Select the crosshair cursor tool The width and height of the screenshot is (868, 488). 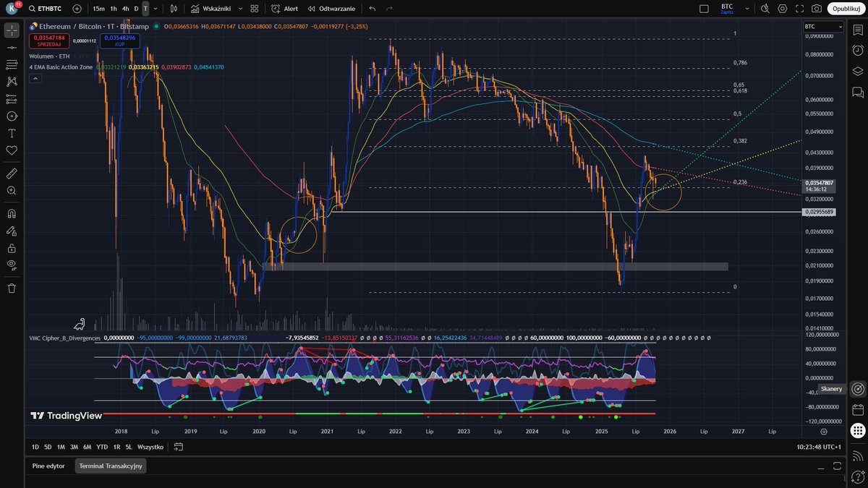click(12, 30)
